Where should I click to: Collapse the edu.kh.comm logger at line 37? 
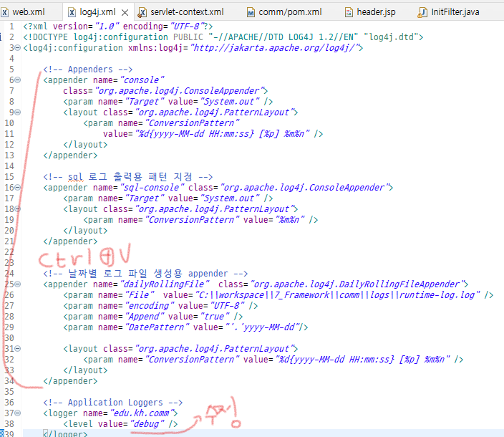[18, 413]
